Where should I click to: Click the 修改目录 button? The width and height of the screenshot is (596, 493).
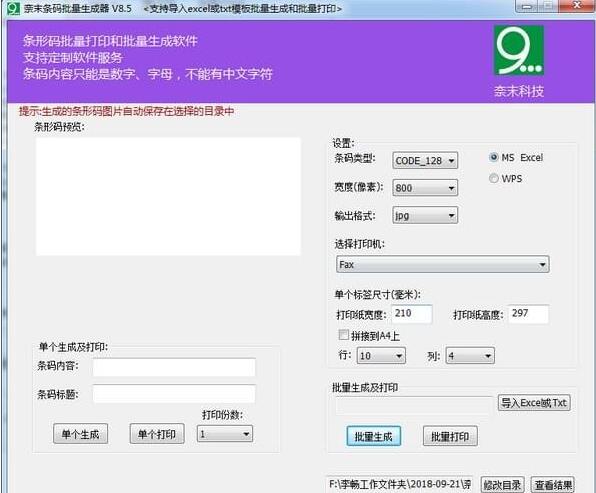click(502, 485)
